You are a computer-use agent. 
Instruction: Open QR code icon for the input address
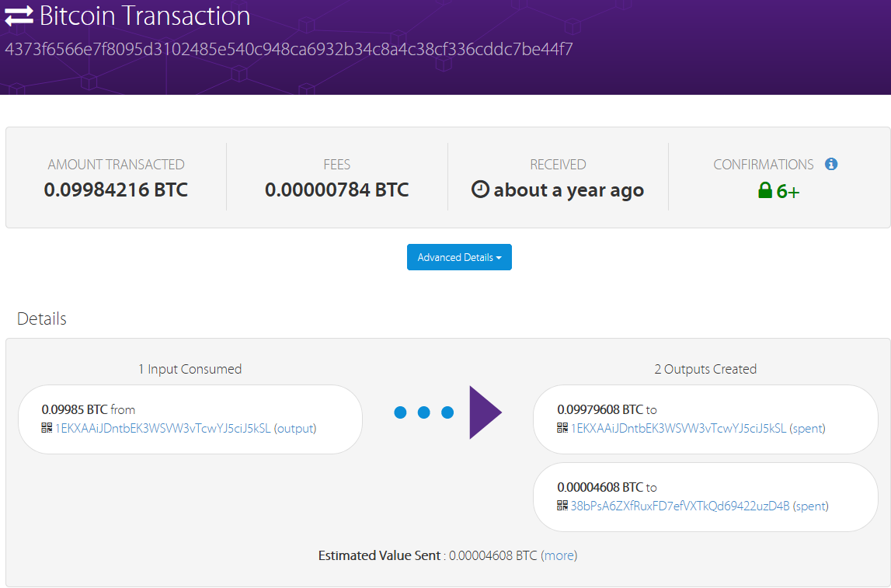click(x=47, y=428)
